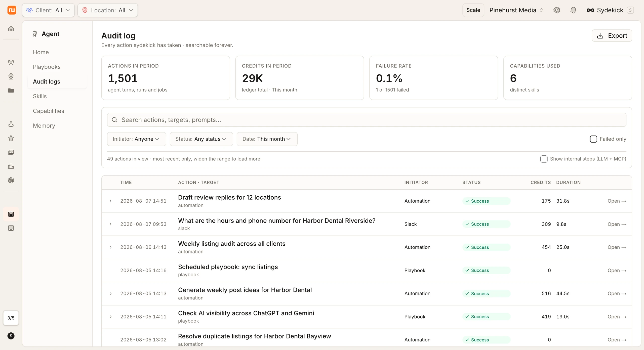
Task: Click the search magnifier icon
Action: tap(114, 120)
